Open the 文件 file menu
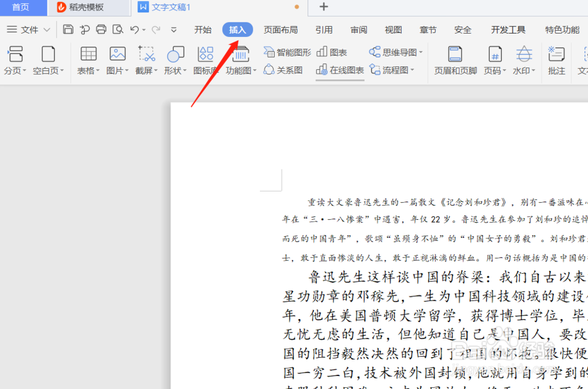This screenshot has height=389, width=588. point(28,29)
